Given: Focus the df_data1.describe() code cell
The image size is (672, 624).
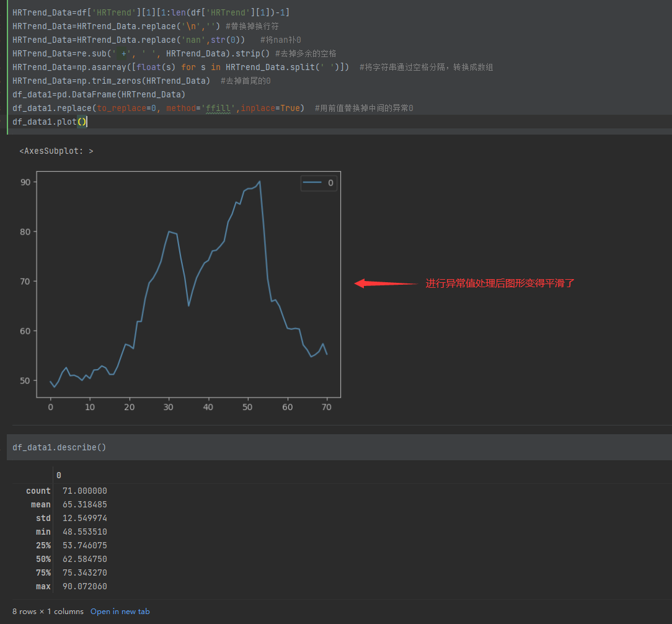Looking at the screenshot, I should (60, 447).
